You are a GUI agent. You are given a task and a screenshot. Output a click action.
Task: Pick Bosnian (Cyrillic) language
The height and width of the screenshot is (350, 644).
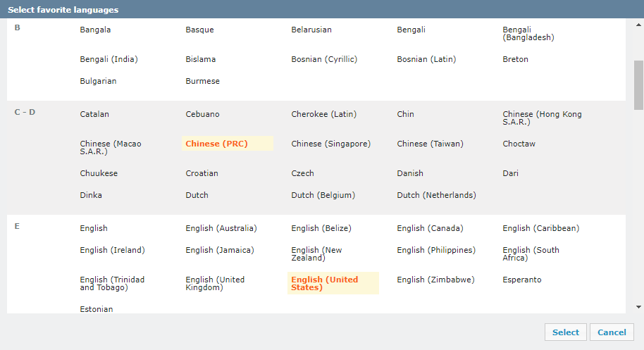[x=323, y=59]
